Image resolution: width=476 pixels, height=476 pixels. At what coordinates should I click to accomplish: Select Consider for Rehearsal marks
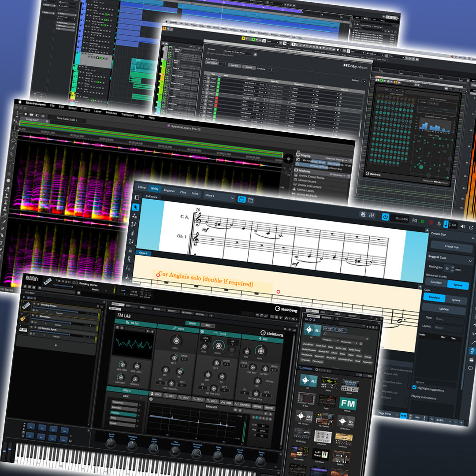tap(436, 283)
